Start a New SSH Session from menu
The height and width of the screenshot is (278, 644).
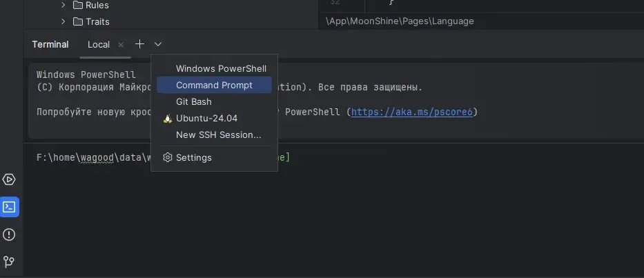coord(214,135)
